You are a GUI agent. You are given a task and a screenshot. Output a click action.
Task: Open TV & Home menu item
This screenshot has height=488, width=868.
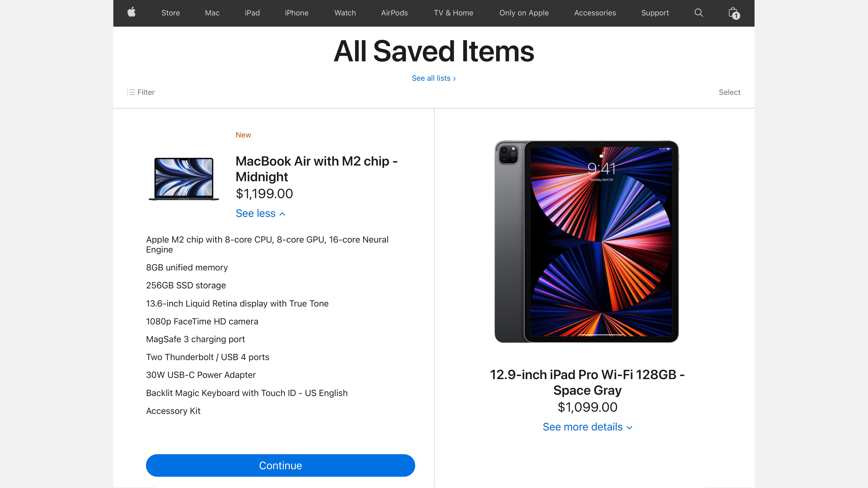453,13
